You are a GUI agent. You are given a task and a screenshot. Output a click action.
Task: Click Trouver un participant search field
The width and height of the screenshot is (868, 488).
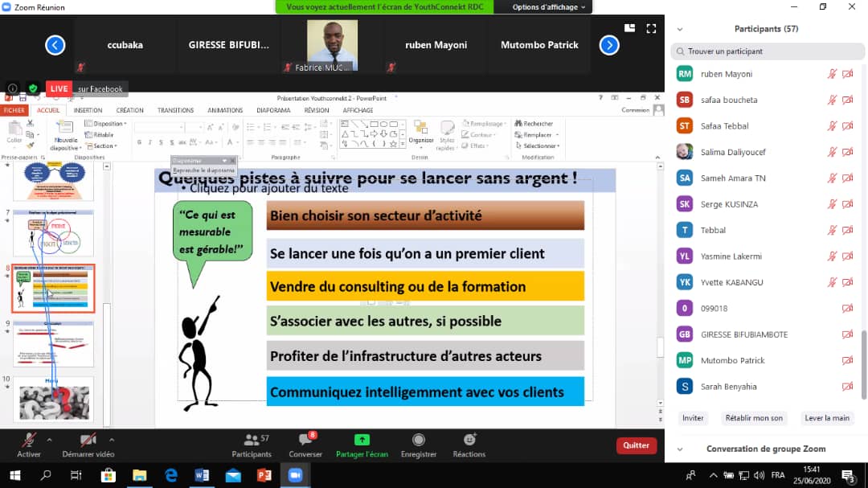point(768,51)
